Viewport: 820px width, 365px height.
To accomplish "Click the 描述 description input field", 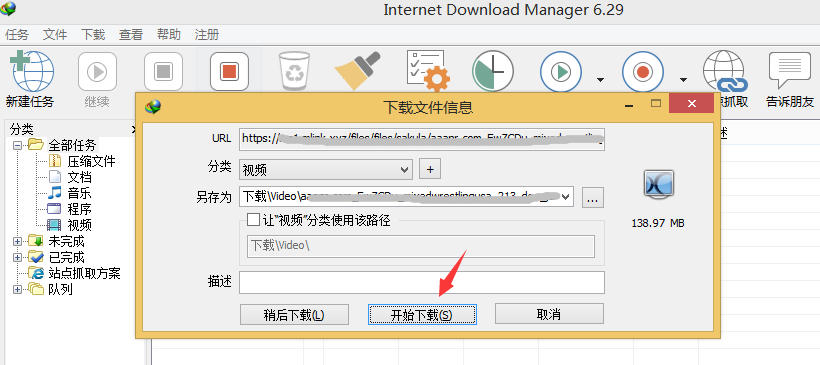I will [x=422, y=282].
